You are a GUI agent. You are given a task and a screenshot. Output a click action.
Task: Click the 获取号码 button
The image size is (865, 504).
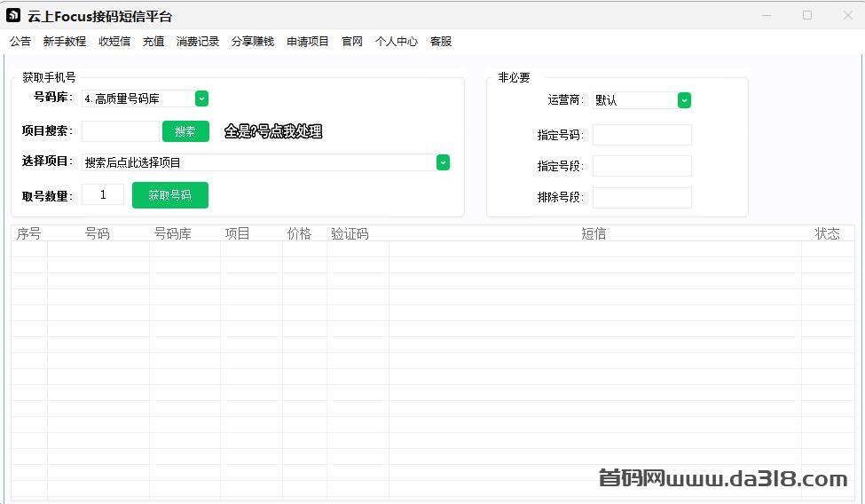170,195
